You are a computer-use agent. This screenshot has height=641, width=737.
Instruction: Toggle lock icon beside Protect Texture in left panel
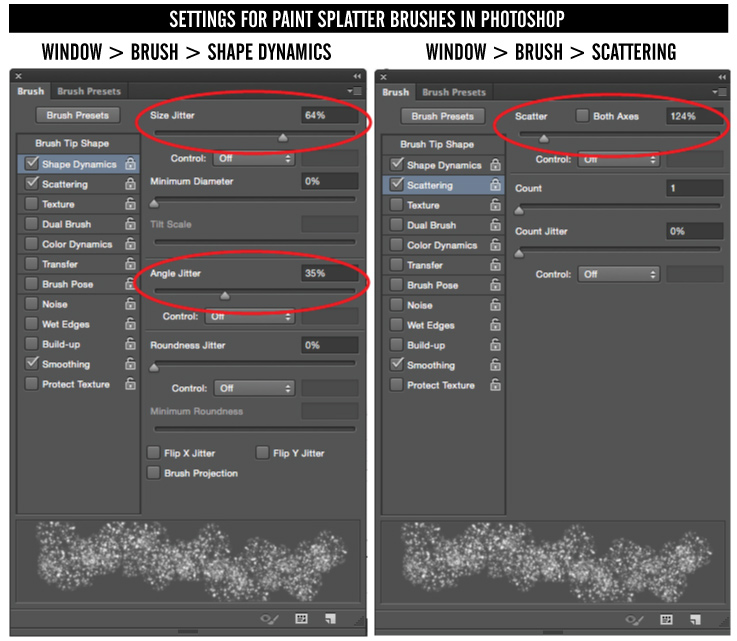[130, 384]
